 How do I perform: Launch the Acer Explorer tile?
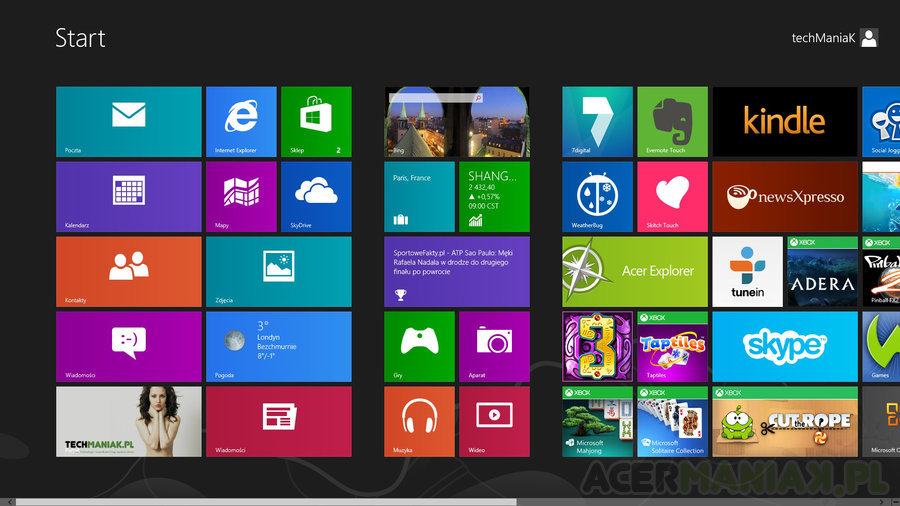tap(635, 272)
